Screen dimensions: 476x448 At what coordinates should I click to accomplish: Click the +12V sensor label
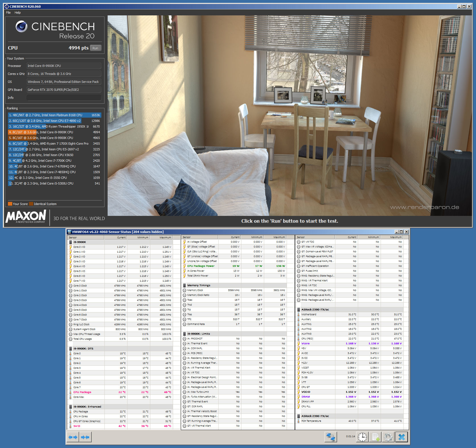[x=304, y=363]
